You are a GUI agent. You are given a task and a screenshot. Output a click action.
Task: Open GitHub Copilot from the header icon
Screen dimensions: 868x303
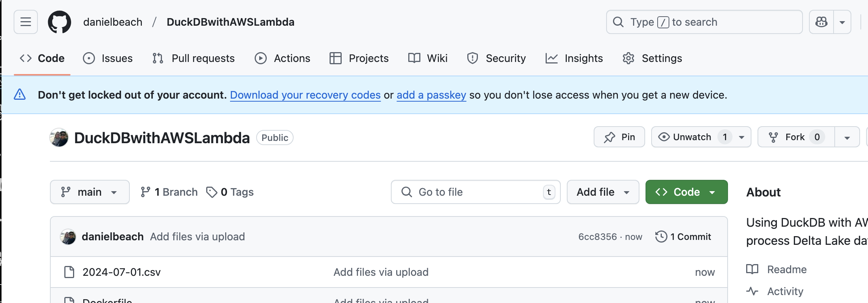pos(822,22)
